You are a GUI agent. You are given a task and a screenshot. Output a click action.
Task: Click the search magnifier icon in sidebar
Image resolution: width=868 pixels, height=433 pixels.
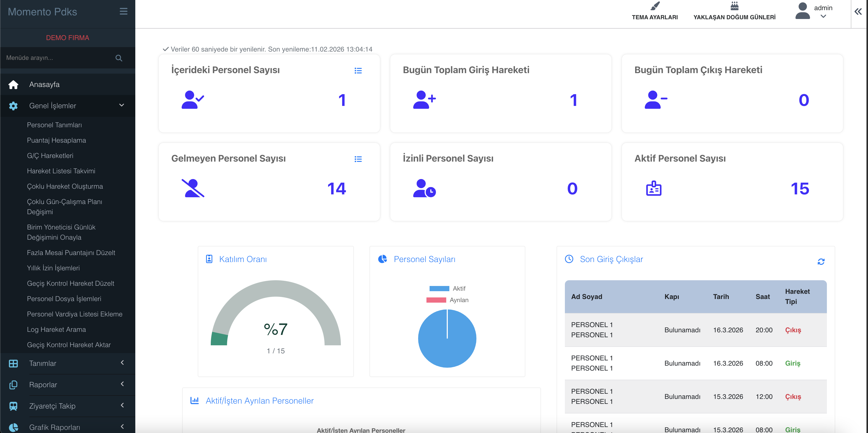119,58
